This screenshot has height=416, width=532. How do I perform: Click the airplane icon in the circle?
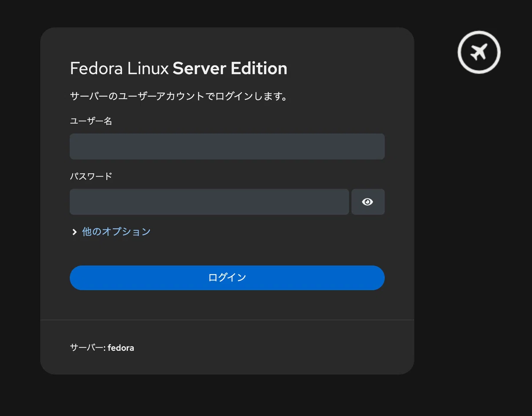pos(479,52)
